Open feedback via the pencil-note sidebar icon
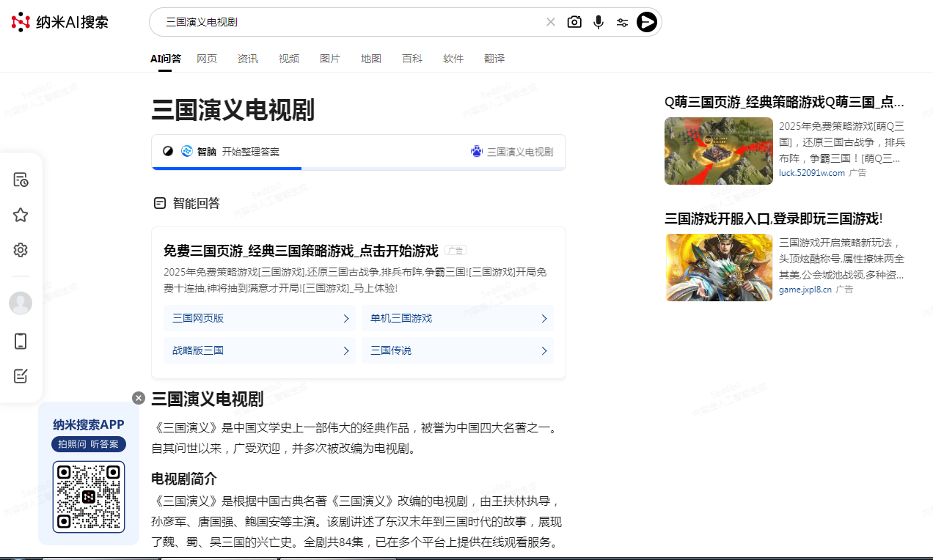The width and height of the screenshot is (933, 560). (x=20, y=376)
